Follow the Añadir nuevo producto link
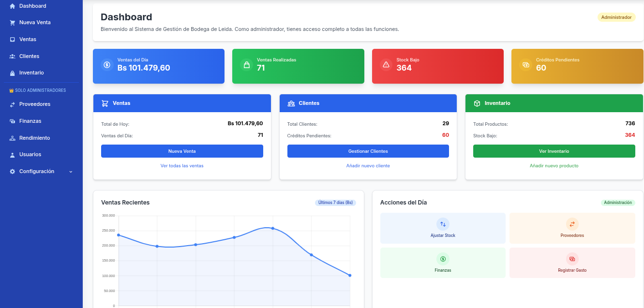644x308 pixels. pyautogui.click(x=554, y=166)
